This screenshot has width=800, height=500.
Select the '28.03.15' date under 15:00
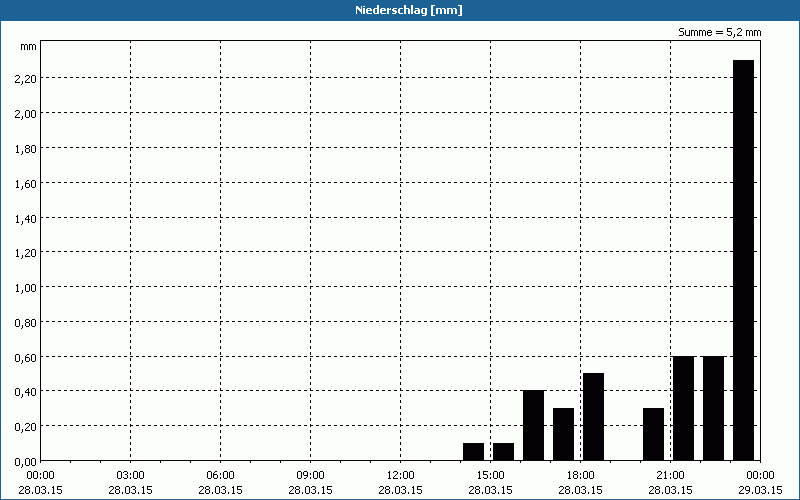click(490, 490)
